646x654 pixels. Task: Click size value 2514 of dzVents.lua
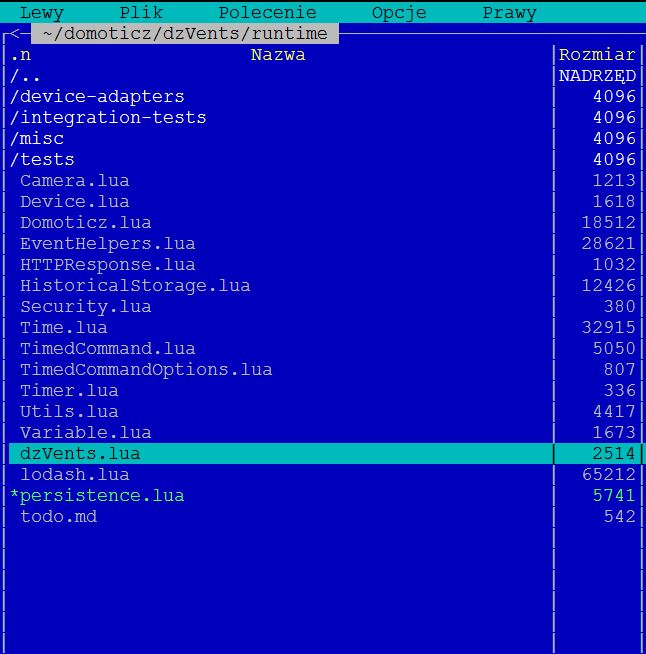tap(614, 453)
